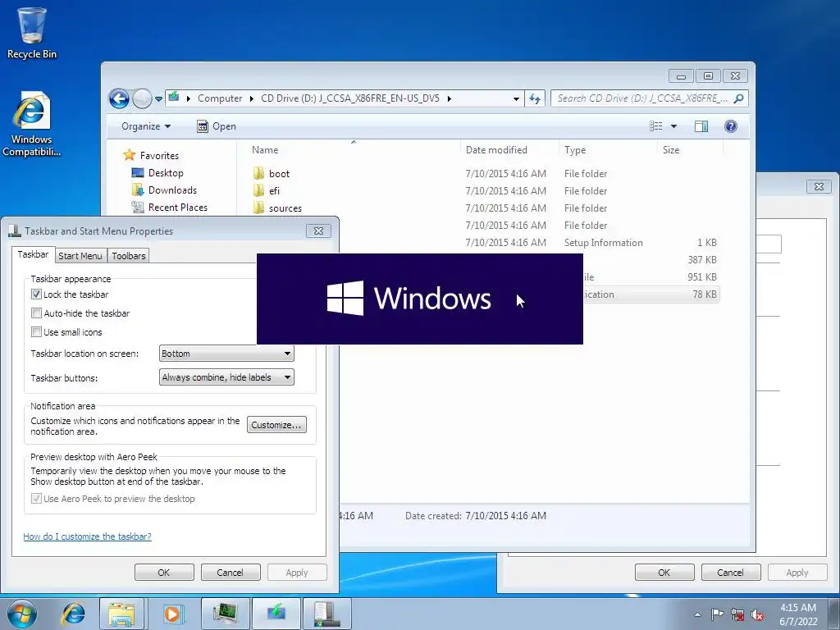Click Cancel in Taskbar and Start Menu Properties

(231, 572)
